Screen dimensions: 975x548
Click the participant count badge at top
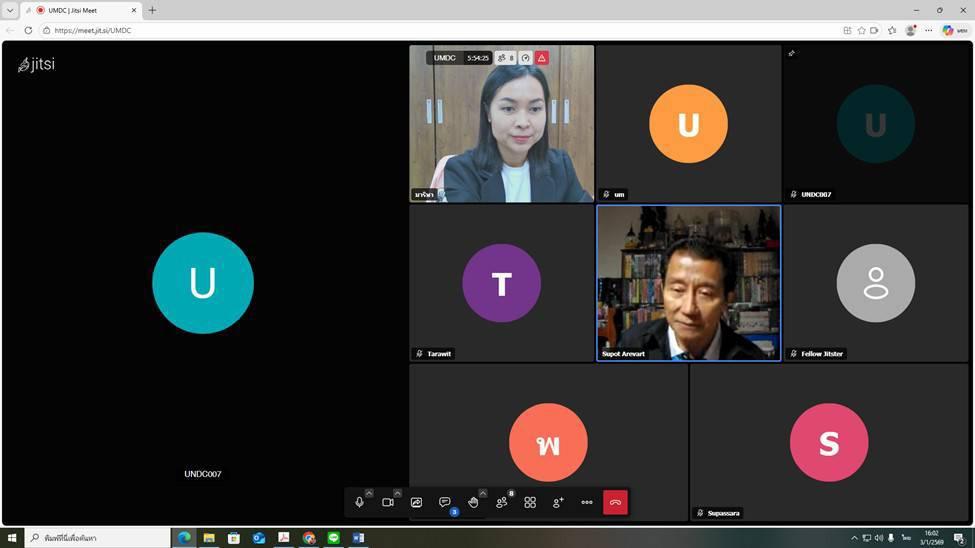[x=506, y=58]
